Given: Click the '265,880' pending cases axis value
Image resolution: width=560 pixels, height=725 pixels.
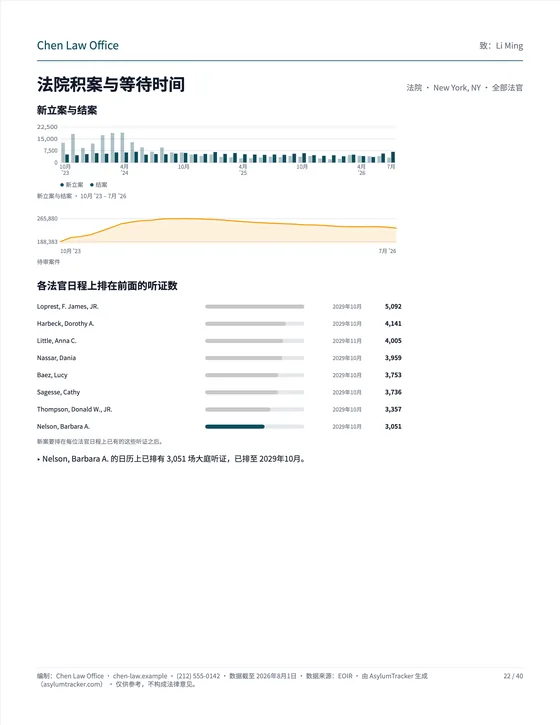Looking at the screenshot, I should [x=47, y=218].
